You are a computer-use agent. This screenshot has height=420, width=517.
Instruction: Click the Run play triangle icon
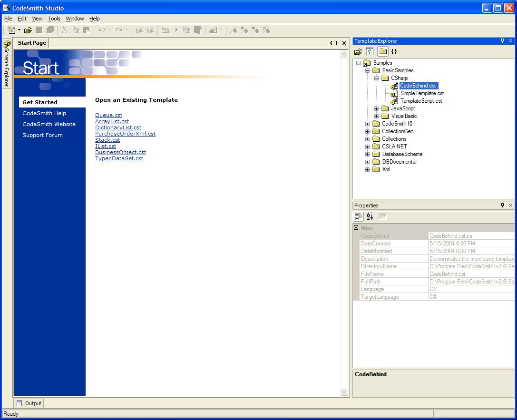click(176, 30)
